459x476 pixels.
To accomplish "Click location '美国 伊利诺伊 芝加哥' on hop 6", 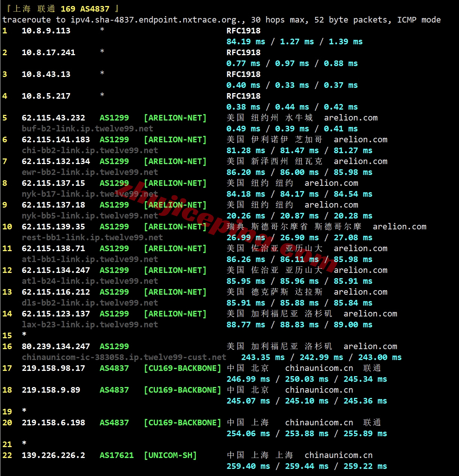I will coord(274,140).
